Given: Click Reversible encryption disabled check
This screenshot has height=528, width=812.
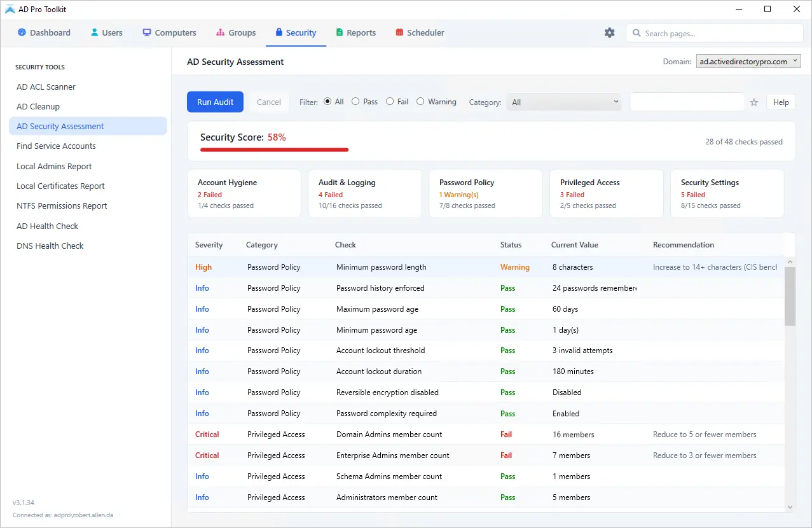Looking at the screenshot, I should click(x=387, y=393).
